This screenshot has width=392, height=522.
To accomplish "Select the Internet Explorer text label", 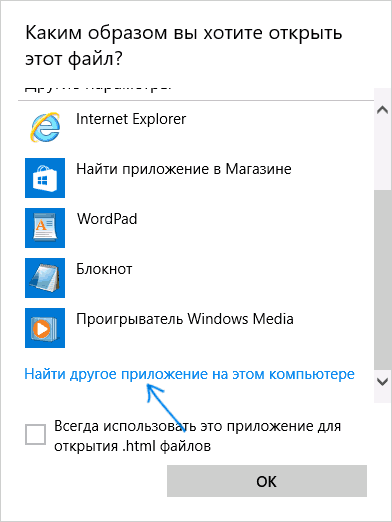I will (x=131, y=119).
